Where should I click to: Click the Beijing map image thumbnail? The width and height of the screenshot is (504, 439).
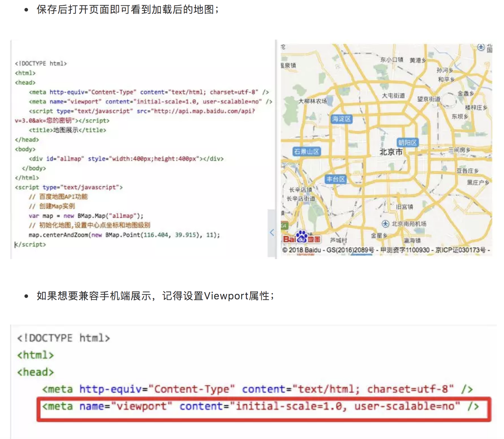[x=386, y=150]
